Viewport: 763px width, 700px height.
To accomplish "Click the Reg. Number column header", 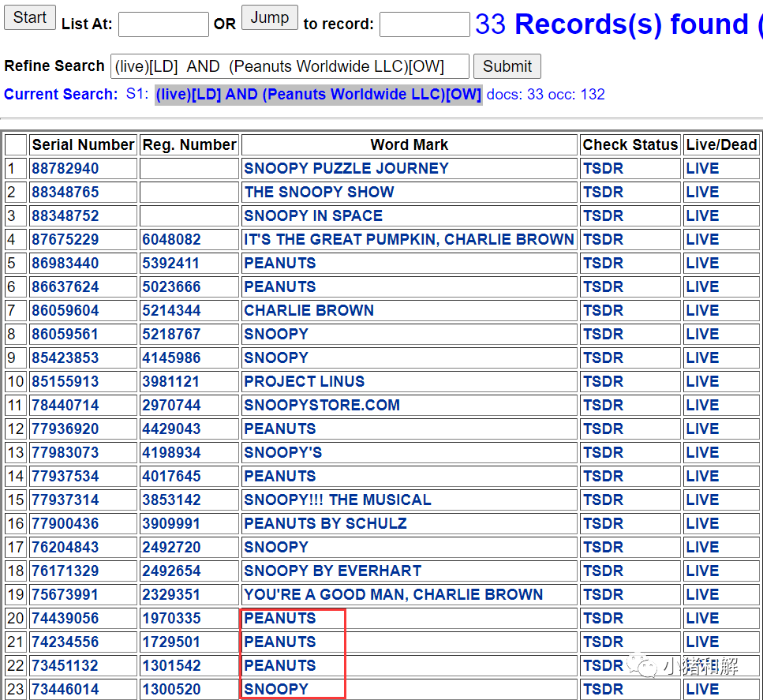I will tap(189, 144).
